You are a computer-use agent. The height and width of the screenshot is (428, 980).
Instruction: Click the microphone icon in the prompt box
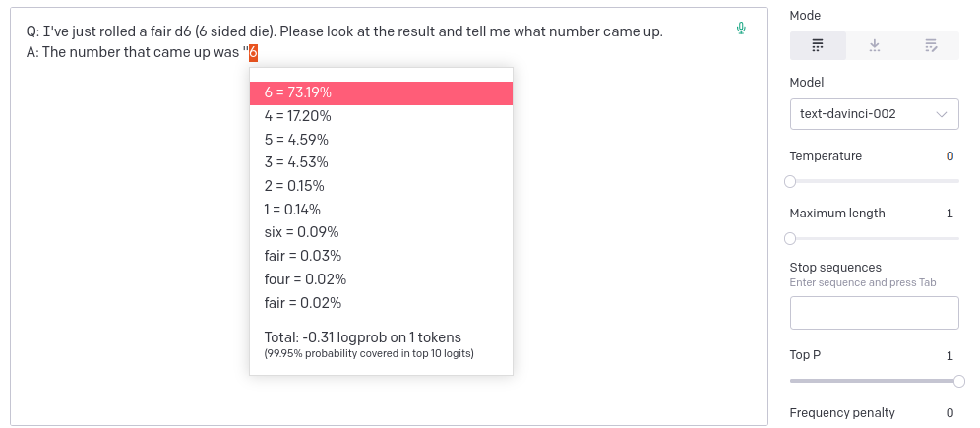tap(741, 29)
